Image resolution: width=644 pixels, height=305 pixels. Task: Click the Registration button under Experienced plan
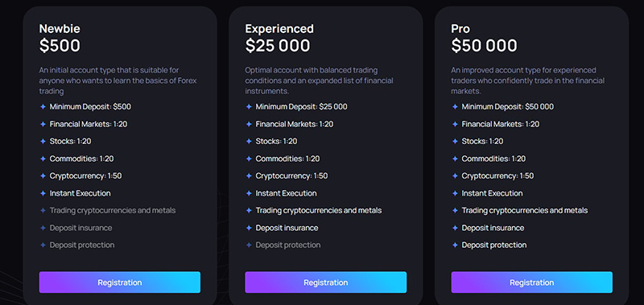coord(326,282)
